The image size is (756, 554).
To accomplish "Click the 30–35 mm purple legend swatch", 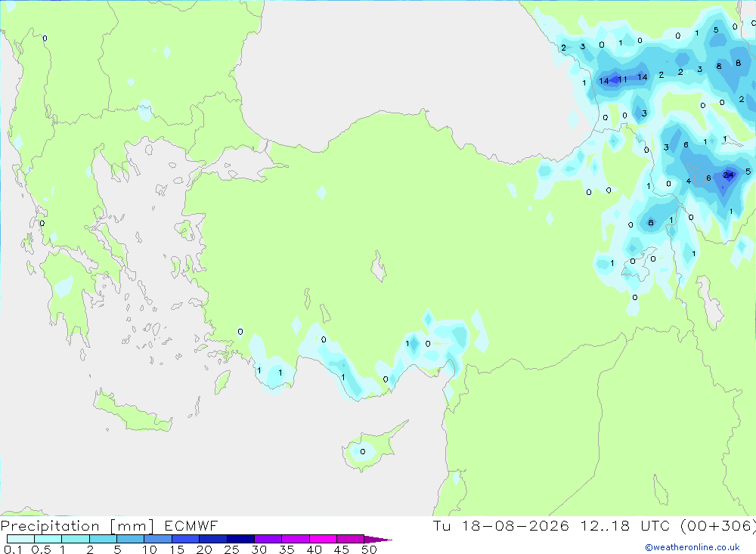I will [x=268, y=539].
